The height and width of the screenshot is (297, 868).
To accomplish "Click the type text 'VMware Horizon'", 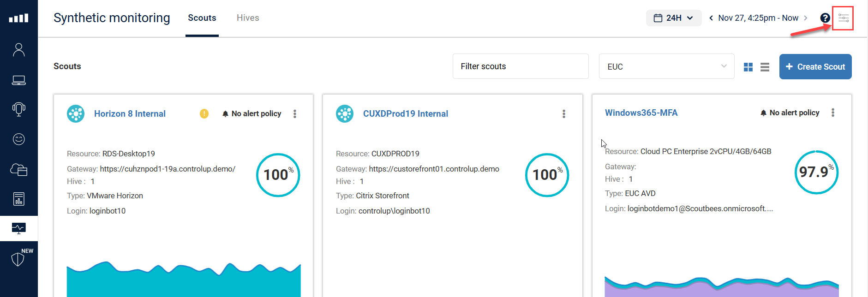I will [115, 196].
